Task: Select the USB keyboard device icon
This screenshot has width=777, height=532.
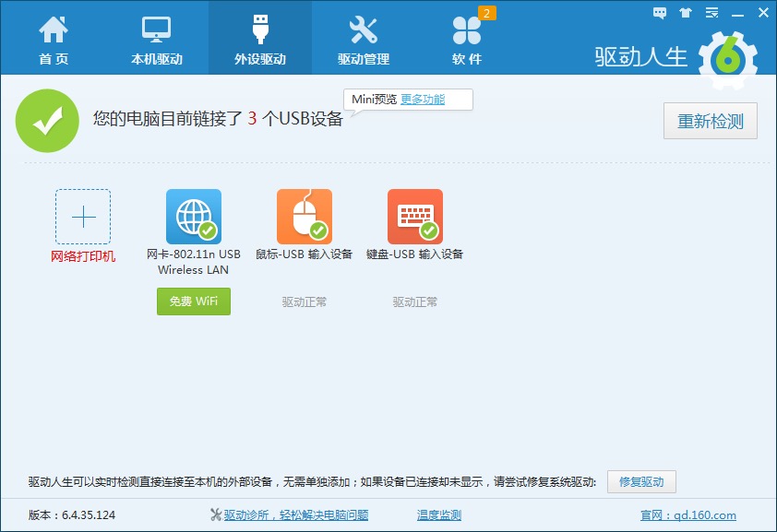Action: pyautogui.click(x=415, y=217)
